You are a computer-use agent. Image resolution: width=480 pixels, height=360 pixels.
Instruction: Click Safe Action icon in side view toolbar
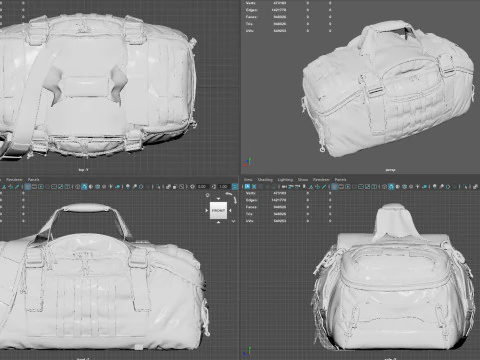367,187
